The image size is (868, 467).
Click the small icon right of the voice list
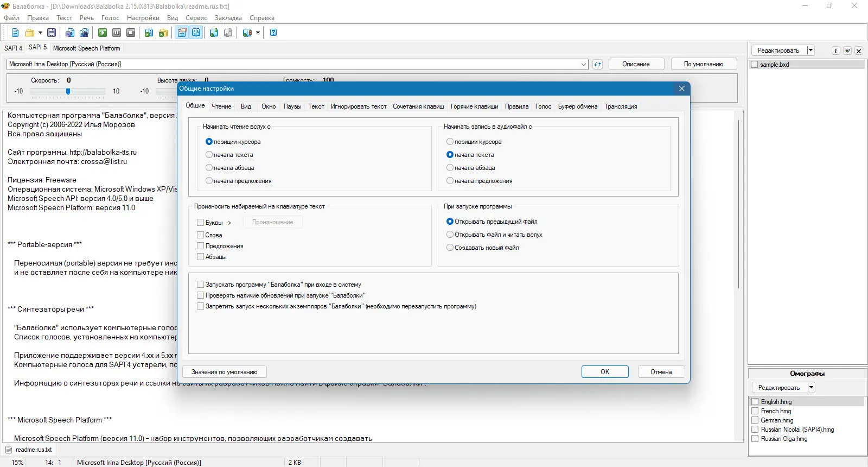597,64
